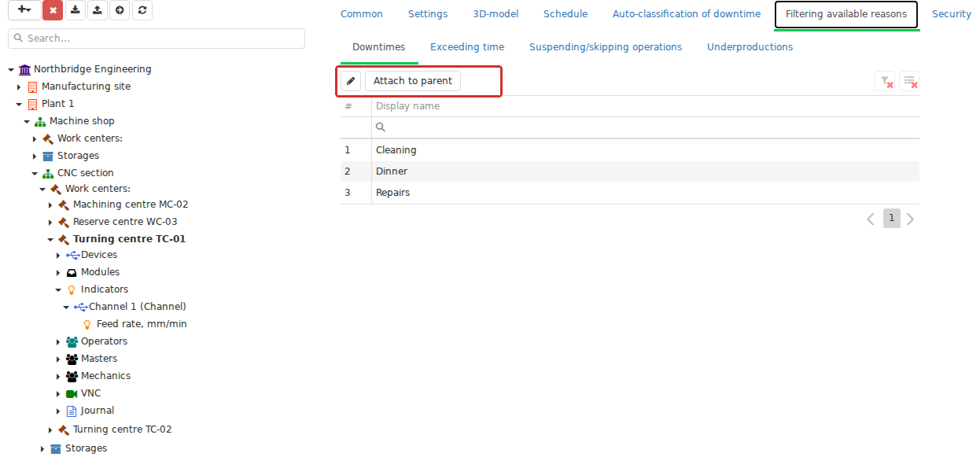Select the Dinner row

pyautogui.click(x=630, y=171)
